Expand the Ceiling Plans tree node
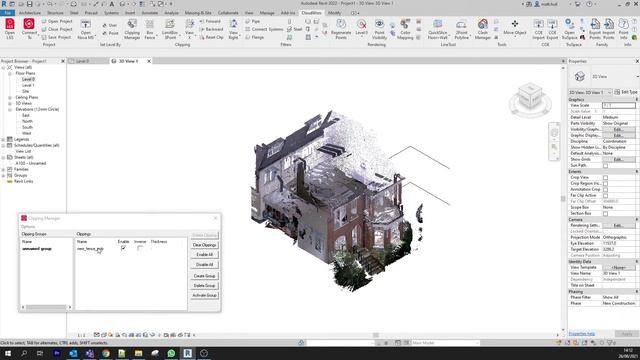 tap(10, 98)
